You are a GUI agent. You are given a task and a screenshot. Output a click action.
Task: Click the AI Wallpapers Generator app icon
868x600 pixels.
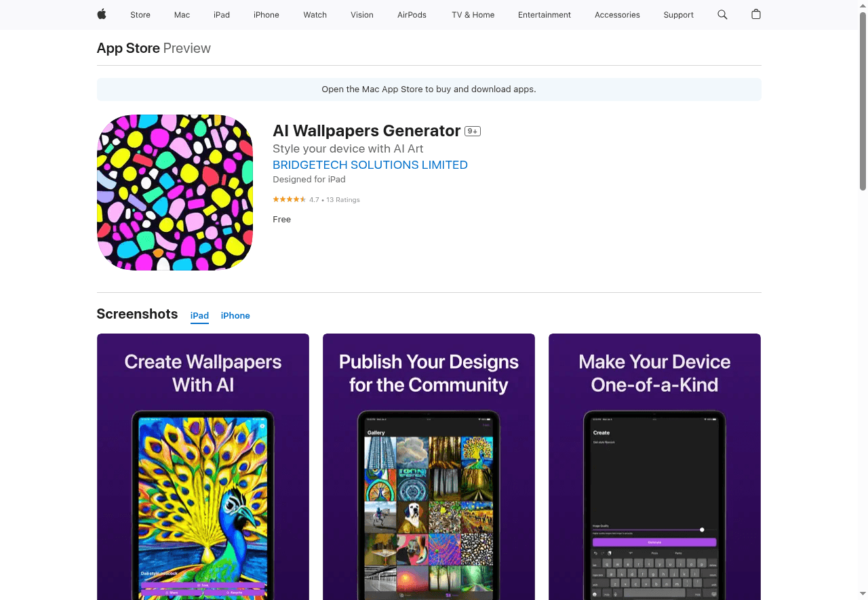click(175, 192)
